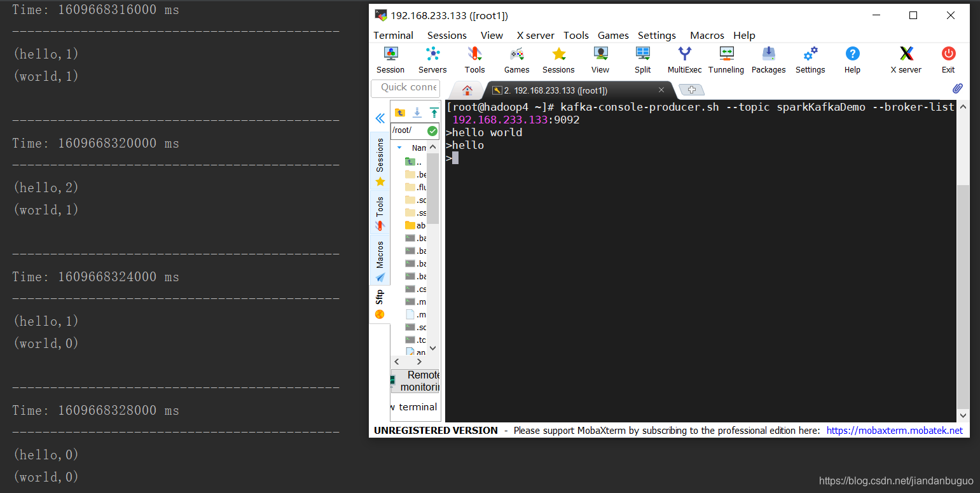Open the Macros menu
Image resolution: width=980 pixels, height=493 pixels.
707,36
